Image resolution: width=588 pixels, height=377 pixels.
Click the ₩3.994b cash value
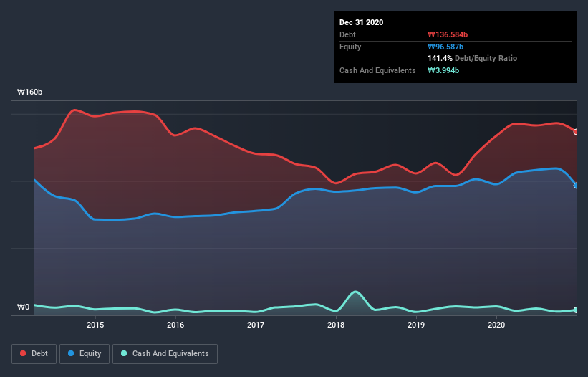443,70
